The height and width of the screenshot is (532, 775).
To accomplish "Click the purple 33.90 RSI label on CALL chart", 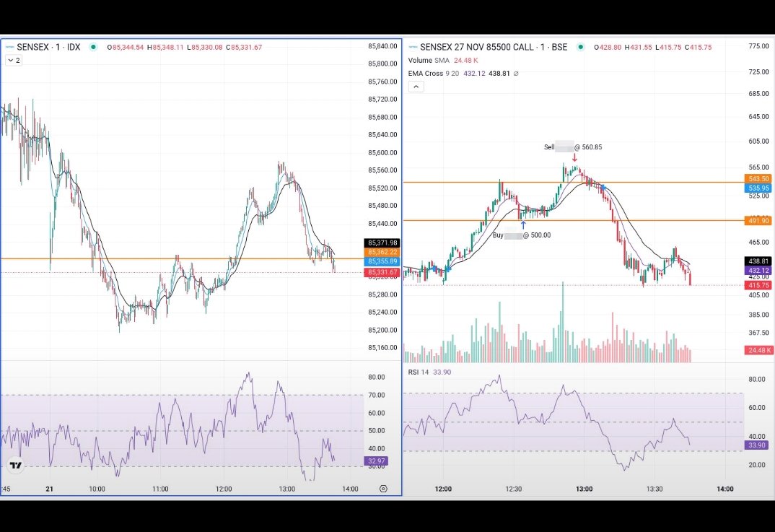I will coord(756,445).
